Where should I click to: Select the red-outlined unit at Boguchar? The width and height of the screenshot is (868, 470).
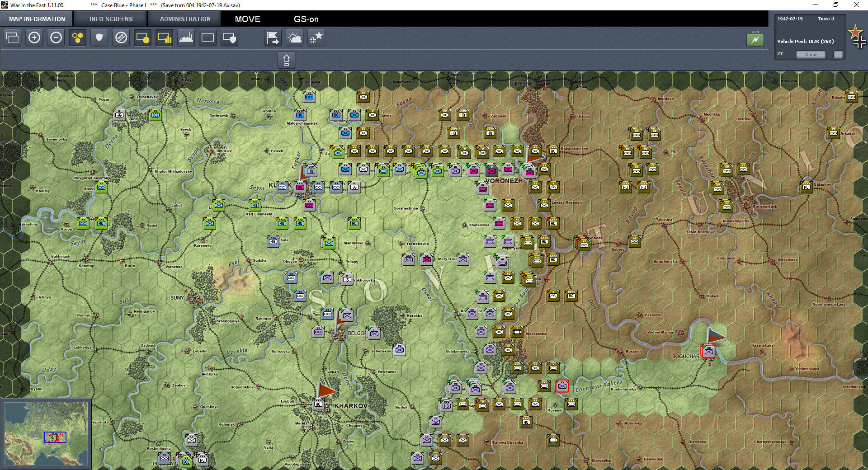point(708,351)
